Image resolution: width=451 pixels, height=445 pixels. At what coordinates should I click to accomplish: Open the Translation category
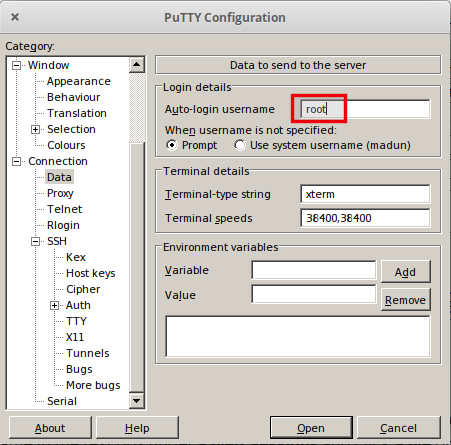point(77,113)
